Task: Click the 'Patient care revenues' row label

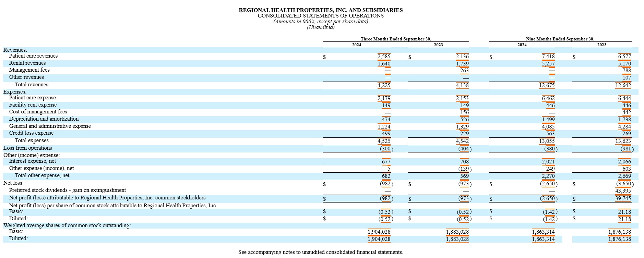Action: 33,56
